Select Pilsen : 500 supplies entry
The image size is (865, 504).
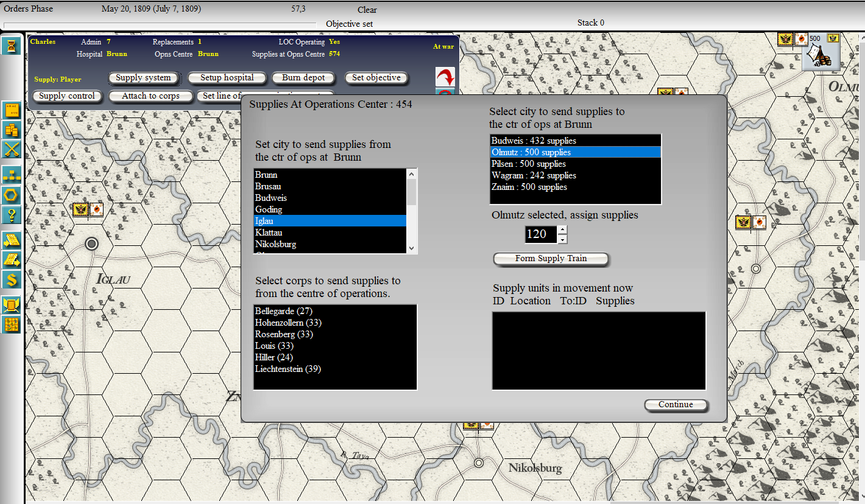pyautogui.click(x=576, y=164)
